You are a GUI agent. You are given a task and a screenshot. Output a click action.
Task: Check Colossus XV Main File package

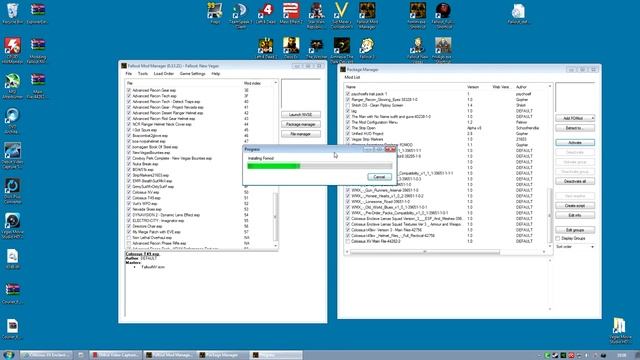pos(348,241)
